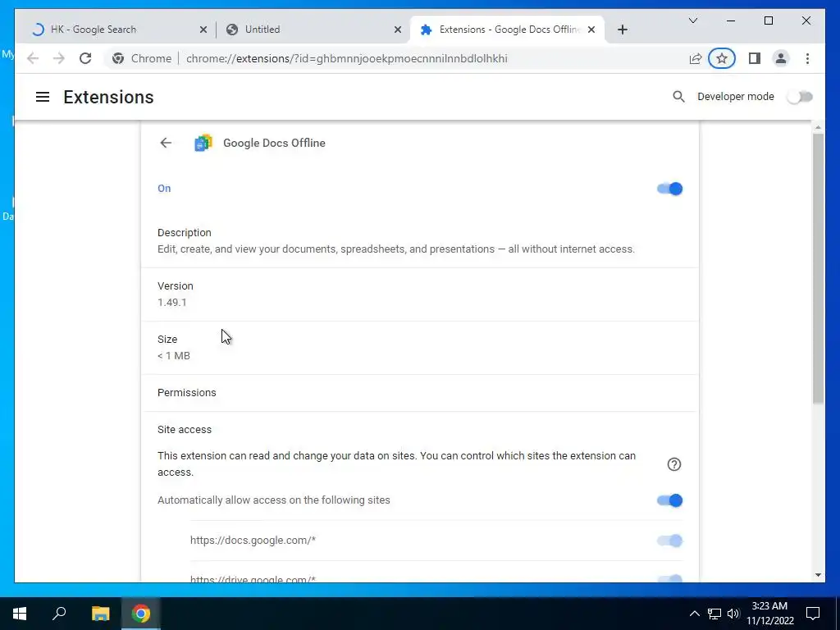The width and height of the screenshot is (840, 630).
Task: Share this page using the share icon
Action: click(695, 58)
